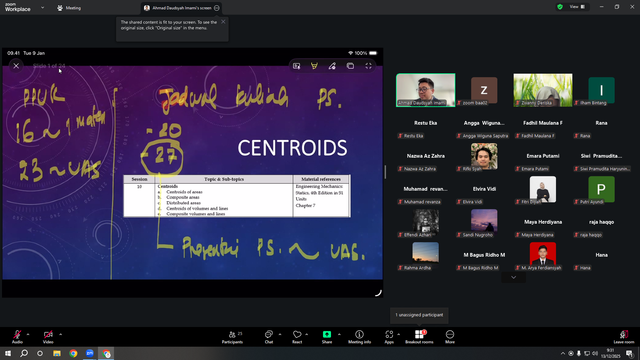Image resolution: width=640 pixels, height=360 pixels.
Task: Open share options arrow beside Share
Action: point(339,334)
